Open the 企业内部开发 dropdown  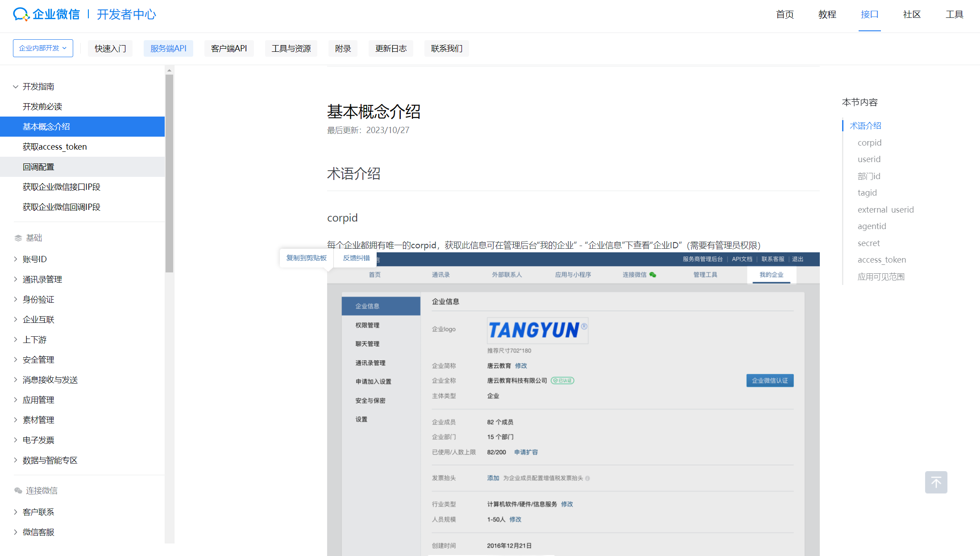click(x=43, y=48)
